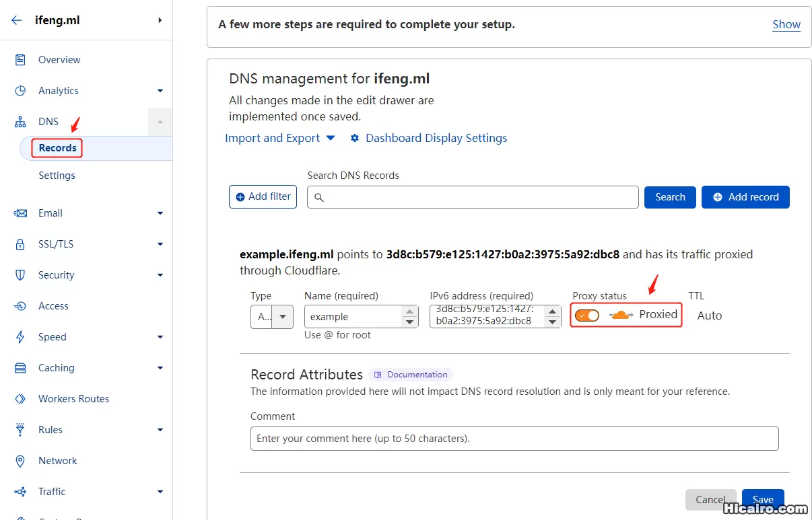Click the Security shield icon

20,275
